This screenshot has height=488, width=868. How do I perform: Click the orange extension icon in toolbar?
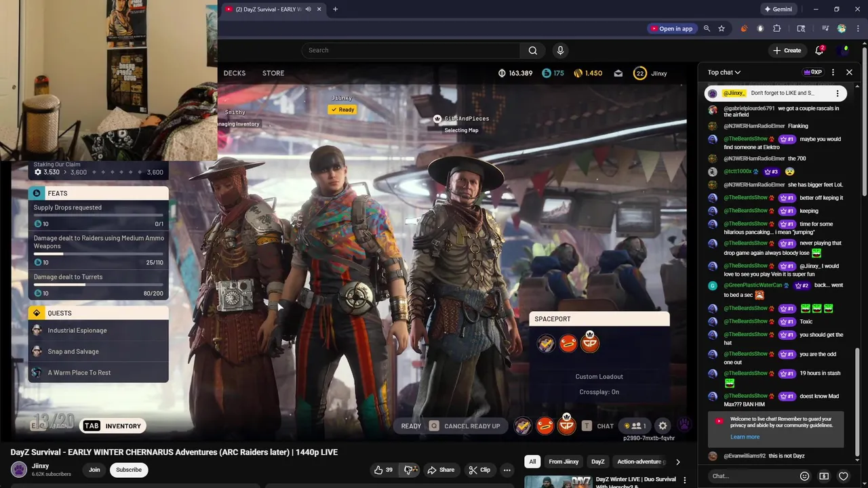click(744, 28)
